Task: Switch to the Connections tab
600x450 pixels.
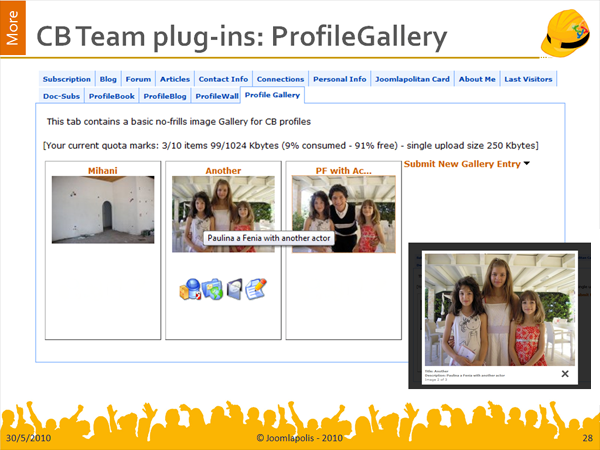Action: [280, 79]
